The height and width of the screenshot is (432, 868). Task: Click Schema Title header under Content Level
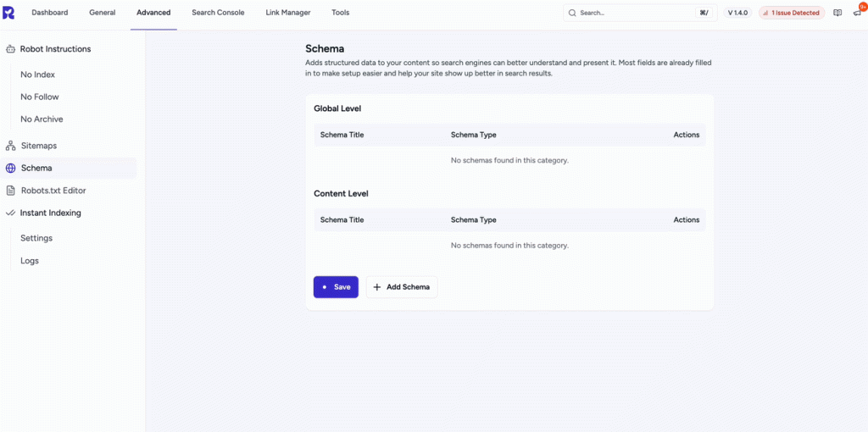pyautogui.click(x=342, y=219)
